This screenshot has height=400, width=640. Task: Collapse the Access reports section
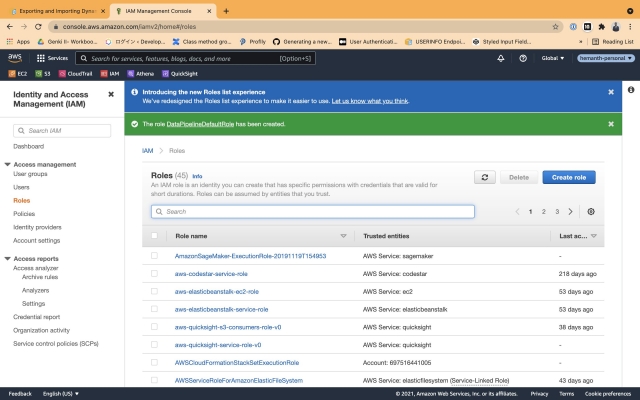[x=7, y=259]
